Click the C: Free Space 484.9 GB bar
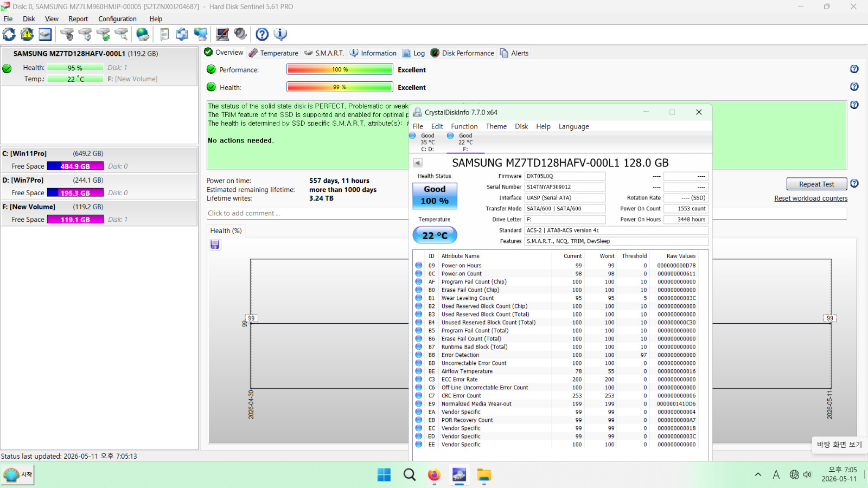This screenshot has height=488, width=868. (75, 166)
